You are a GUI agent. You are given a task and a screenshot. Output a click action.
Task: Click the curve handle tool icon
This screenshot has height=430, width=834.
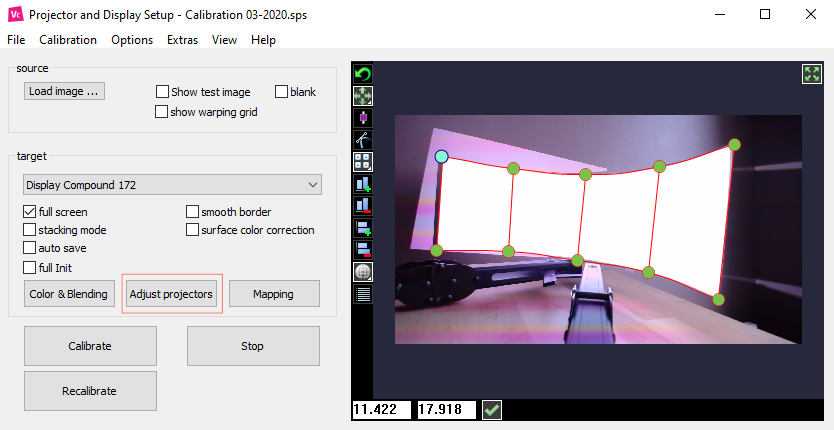coord(363,140)
